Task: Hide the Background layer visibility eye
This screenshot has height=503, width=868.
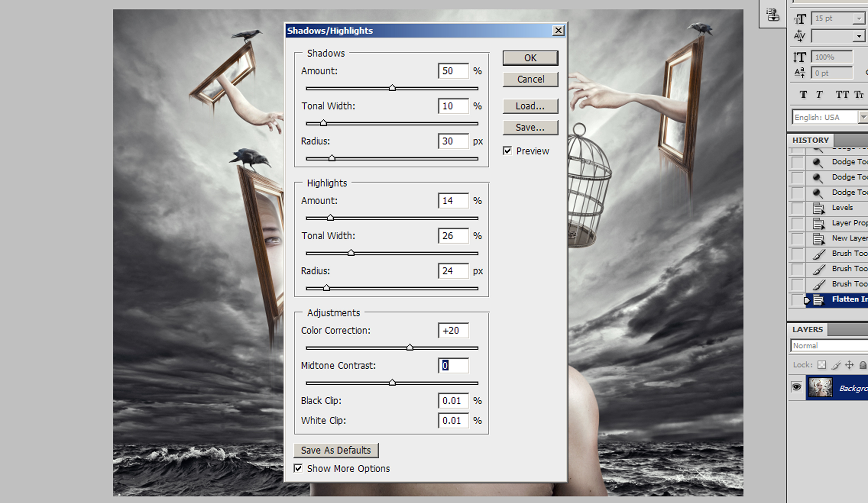Action: (796, 387)
